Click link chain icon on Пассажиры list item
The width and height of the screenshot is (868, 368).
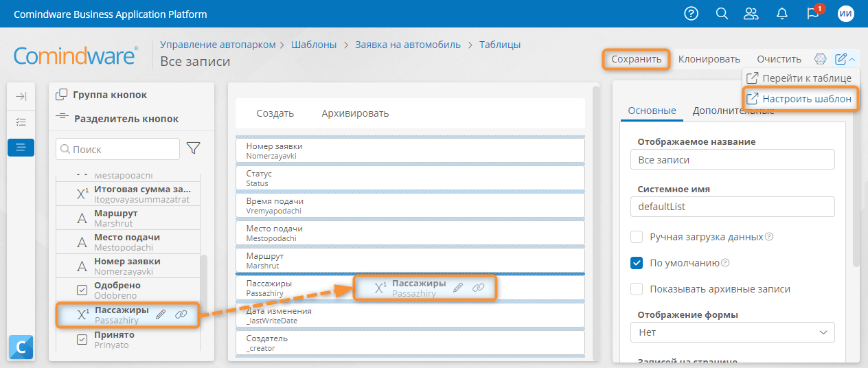point(181,314)
